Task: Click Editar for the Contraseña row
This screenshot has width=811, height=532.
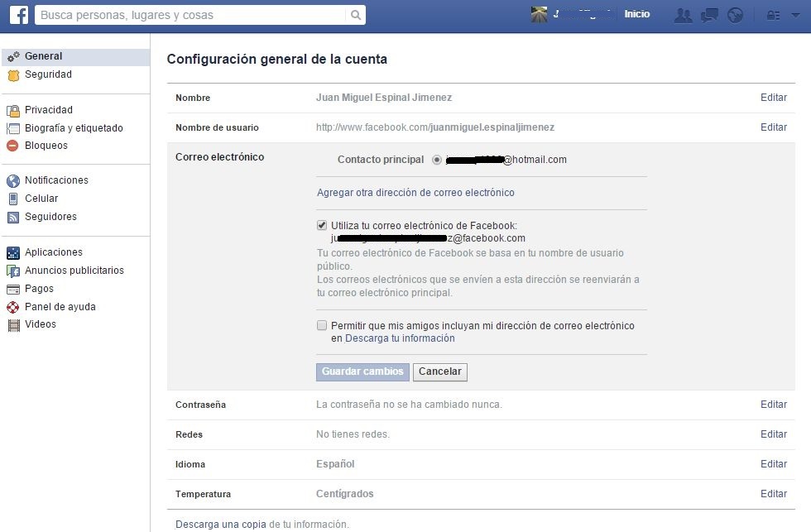Action: pyautogui.click(x=774, y=405)
